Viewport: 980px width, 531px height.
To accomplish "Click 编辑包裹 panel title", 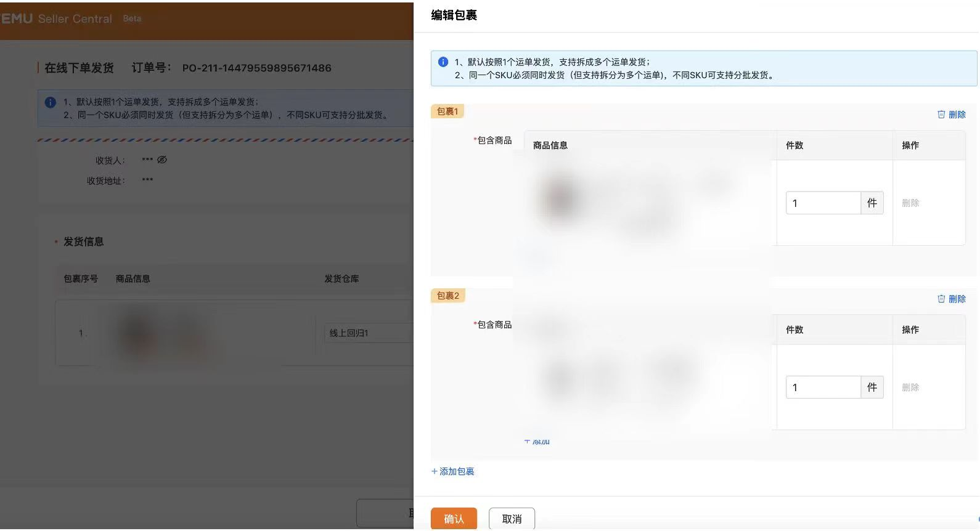I will (x=454, y=15).
